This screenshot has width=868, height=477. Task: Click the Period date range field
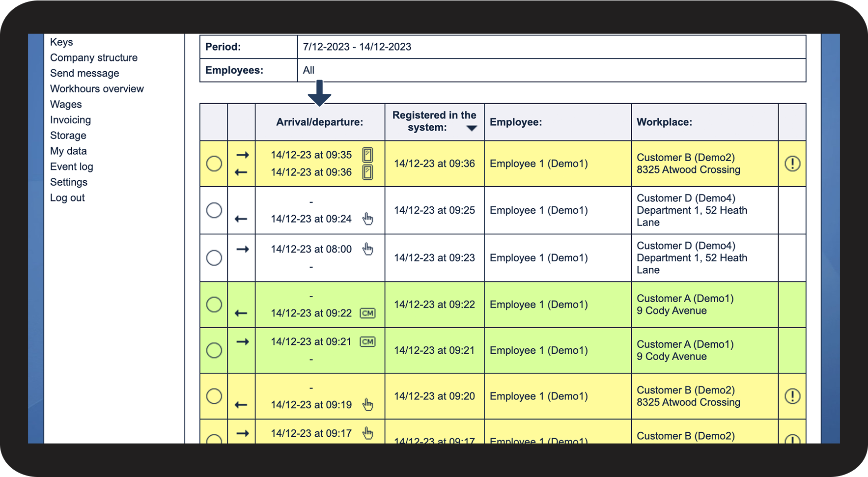point(552,47)
